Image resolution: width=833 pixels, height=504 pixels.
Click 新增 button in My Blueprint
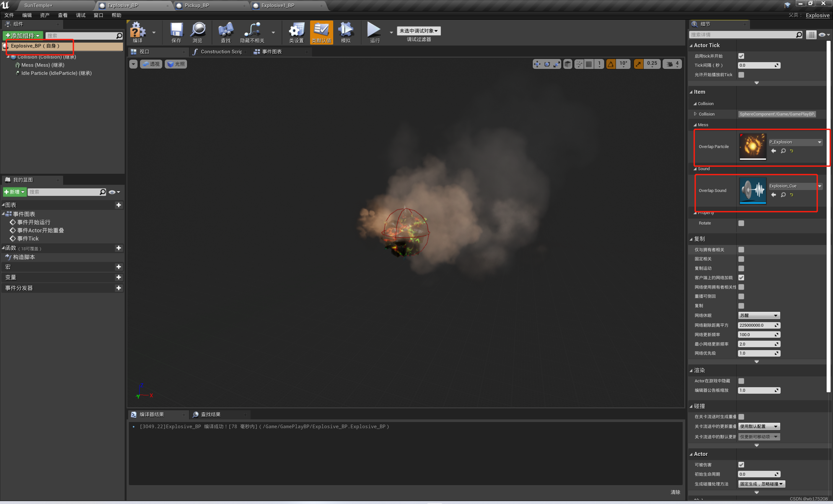15,192
